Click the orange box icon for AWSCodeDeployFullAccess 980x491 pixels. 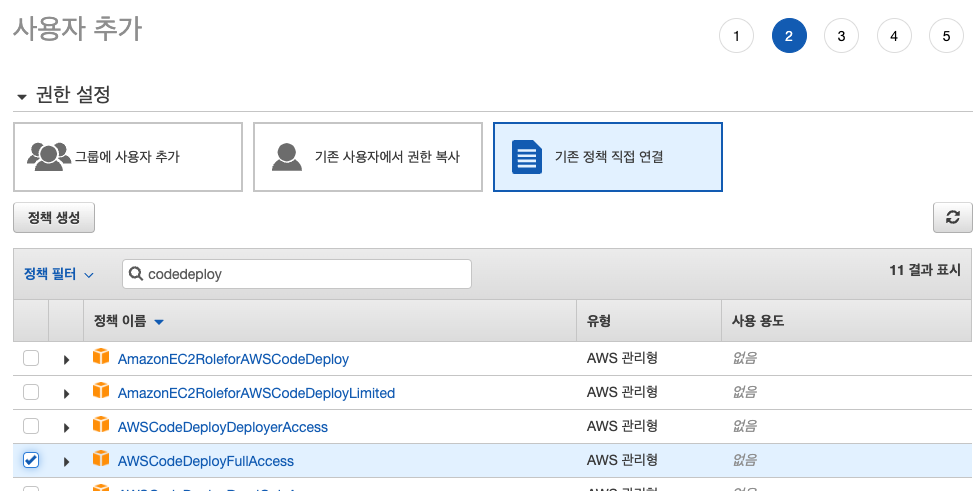[101, 459]
